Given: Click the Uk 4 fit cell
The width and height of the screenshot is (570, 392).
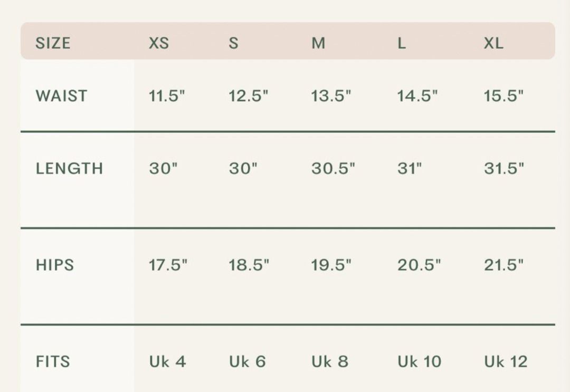Looking at the screenshot, I should coord(167,361).
